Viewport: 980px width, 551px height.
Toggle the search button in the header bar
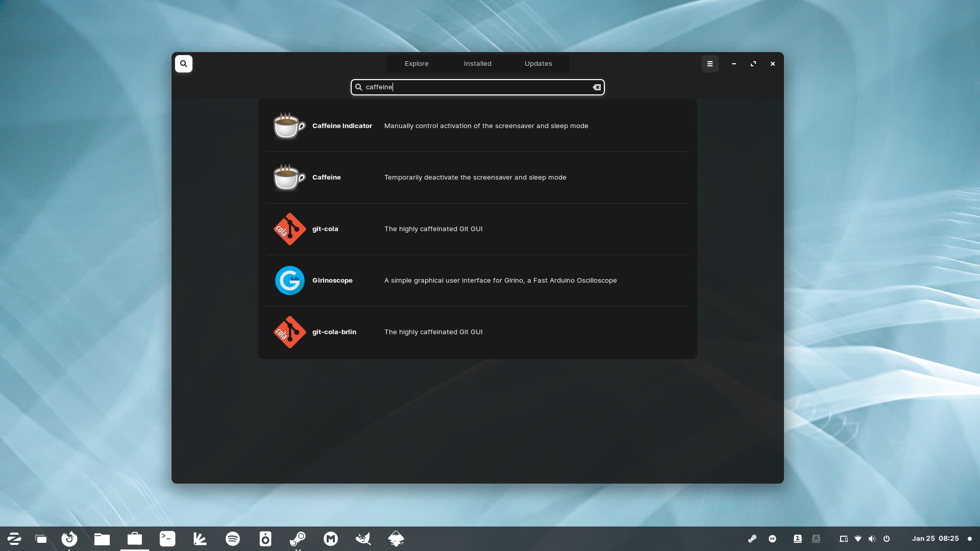pyautogui.click(x=184, y=64)
